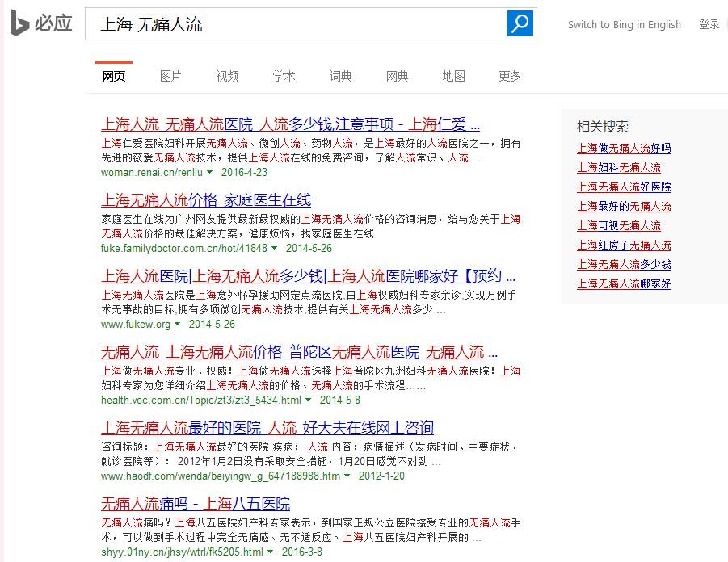Switch to the 地图 tab
728x562 pixels.
click(x=453, y=75)
